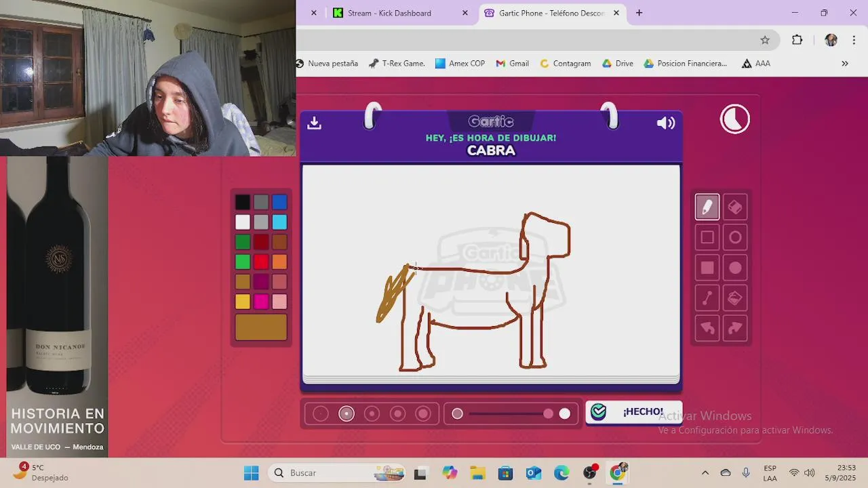Pick the blue color swatch
The width and height of the screenshot is (868, 488).
[x=279, y=202]
